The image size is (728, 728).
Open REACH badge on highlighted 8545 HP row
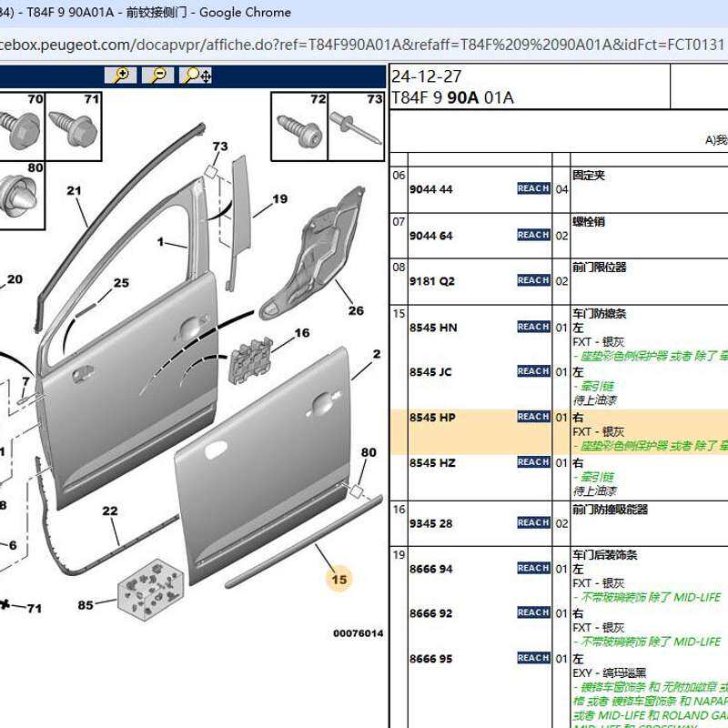533,417
